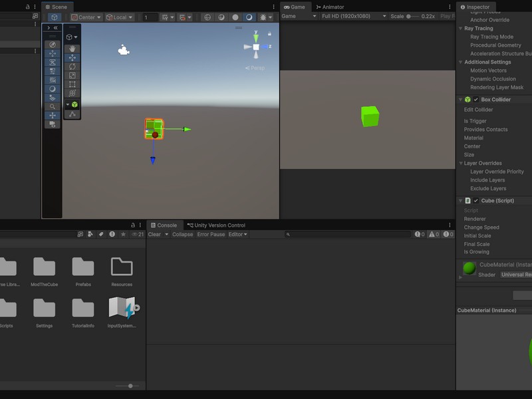Open the Local rotation dropdown

pyautogui.click(x=119, y=17)
